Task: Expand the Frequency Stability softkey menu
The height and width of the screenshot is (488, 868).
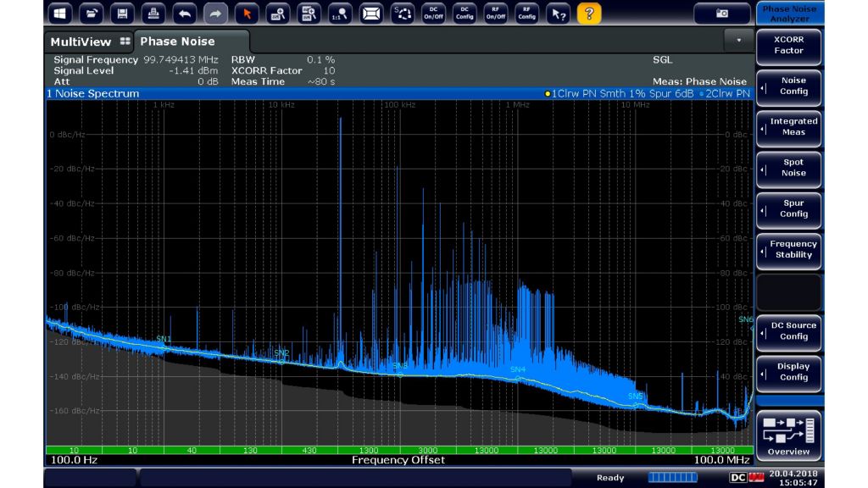Action: pos(789,250)
